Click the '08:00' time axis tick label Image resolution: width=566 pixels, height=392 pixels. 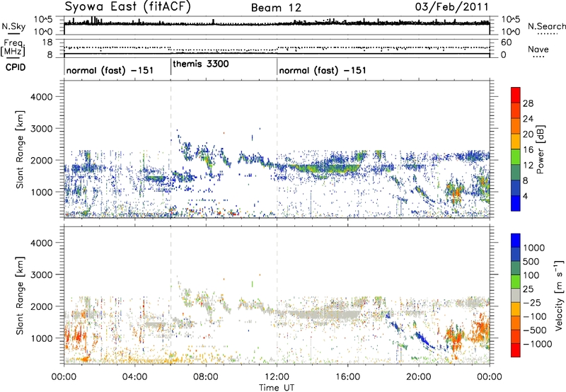(206, 377)
